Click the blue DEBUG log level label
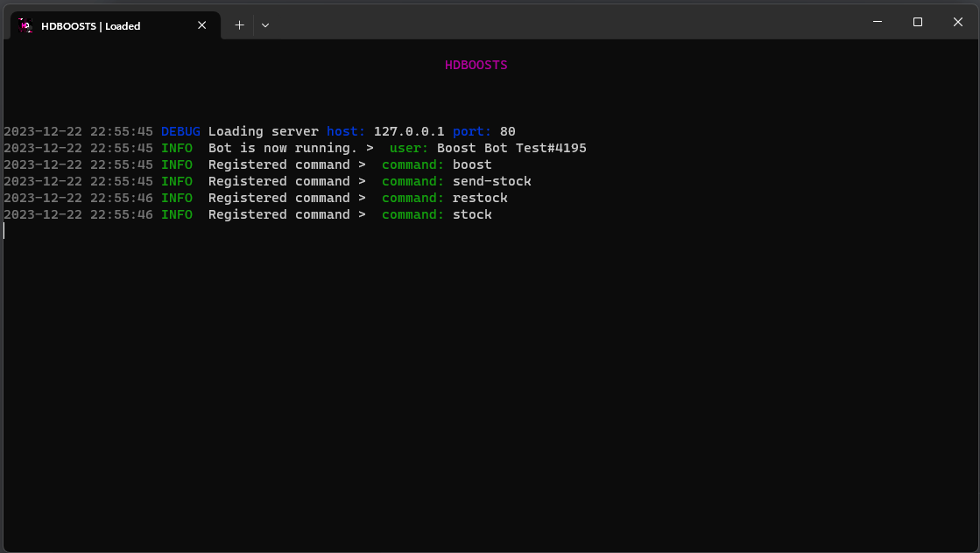Viewport: 980px width, 553px height. coord(180,131)
